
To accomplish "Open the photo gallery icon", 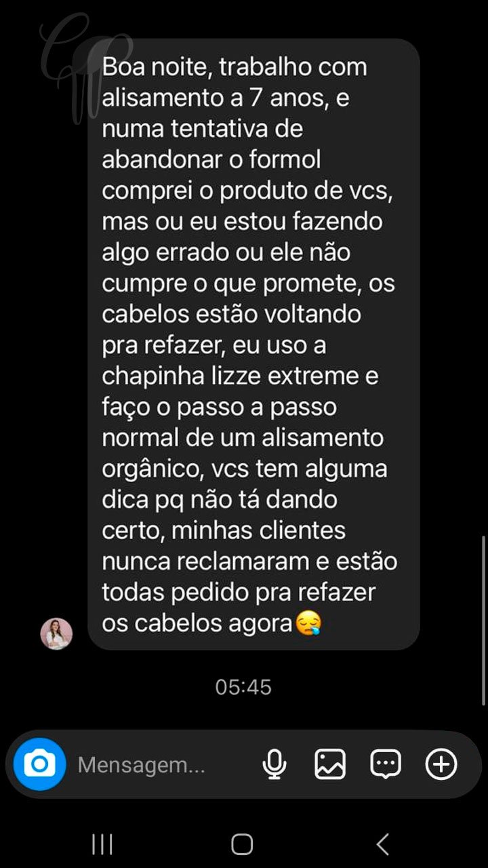I will coord(330,765).
